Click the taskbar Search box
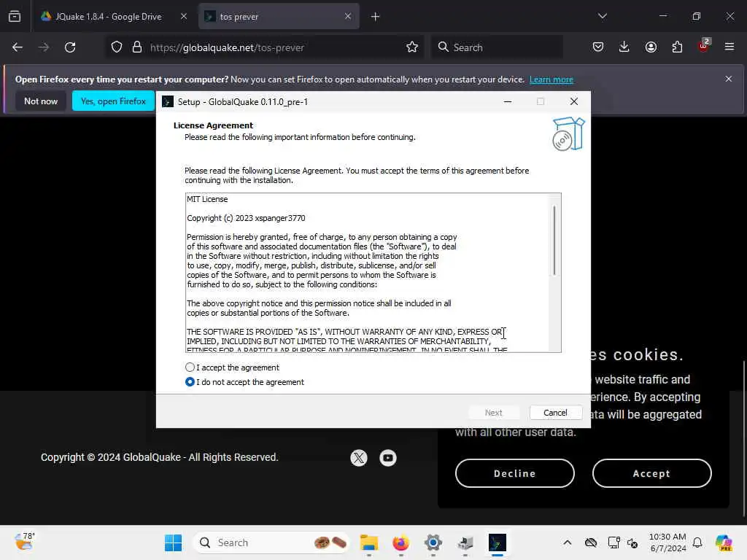The width and height of the screenshot is (747, 560). [x=271, y=542]
